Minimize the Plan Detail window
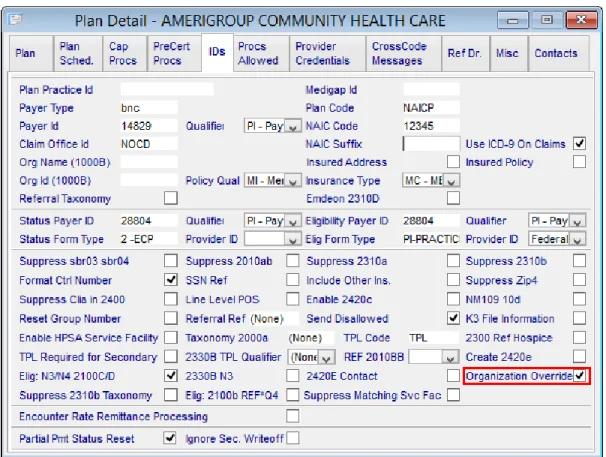 pos(512,20)
